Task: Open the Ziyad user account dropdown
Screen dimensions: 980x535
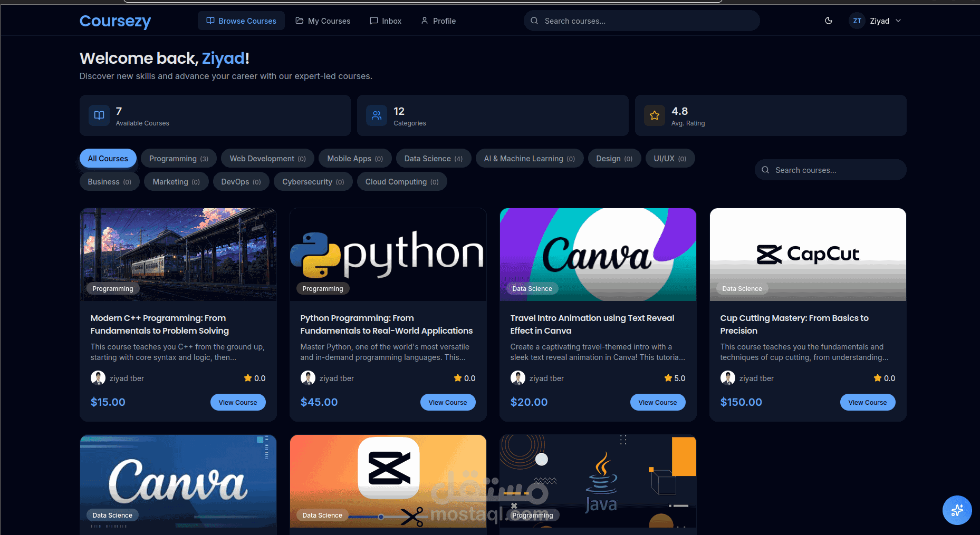Action: 876,21
